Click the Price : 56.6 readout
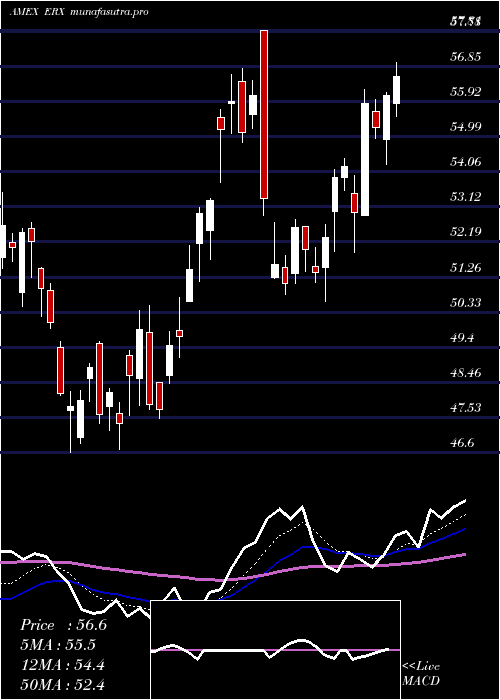Image resolution: width=500 pixels, height=700 pixels. [63, 625]
